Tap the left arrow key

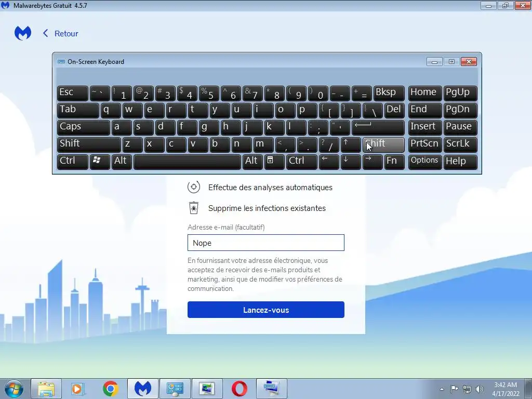tap(329, 162)
